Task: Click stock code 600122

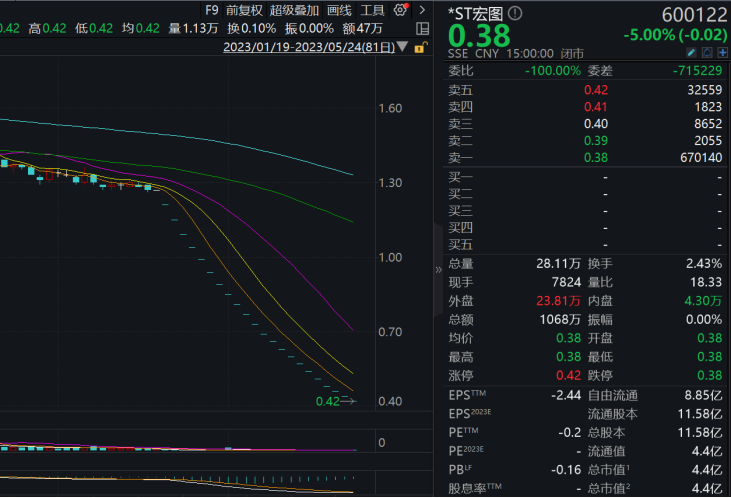Action: (x=690, y=14)
